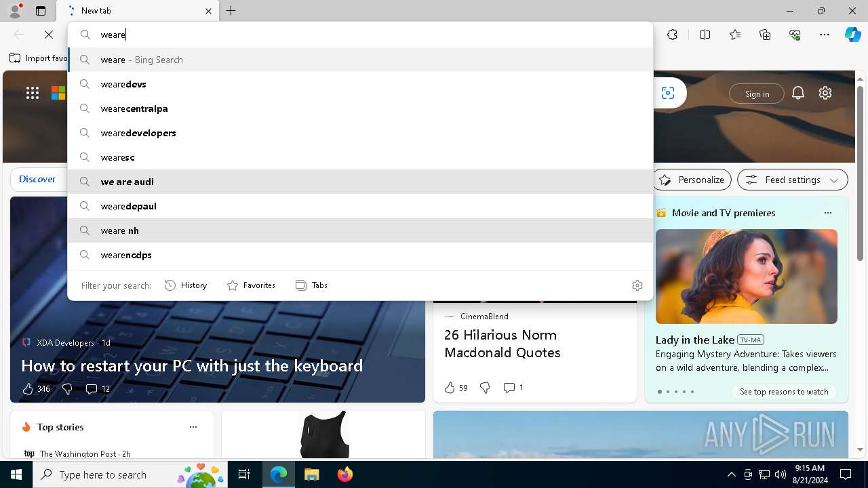The image size is (868, 488).
Task: Expand the Feed settings dropdown
Action: coord(792,180)
